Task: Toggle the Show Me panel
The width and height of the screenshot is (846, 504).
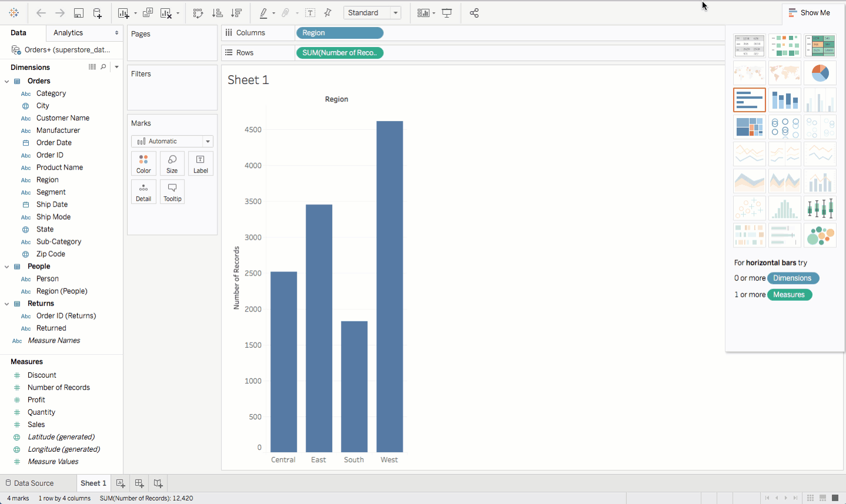Action: click(809, 12)
